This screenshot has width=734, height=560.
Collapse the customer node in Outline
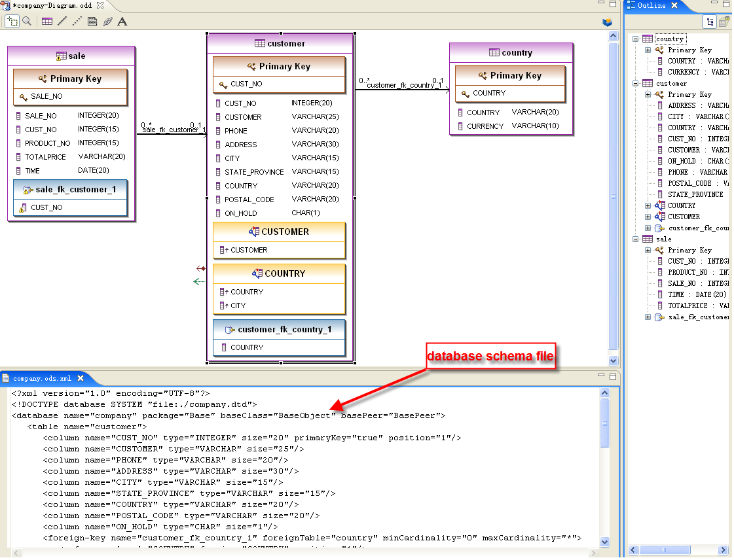tap(635, 83)
